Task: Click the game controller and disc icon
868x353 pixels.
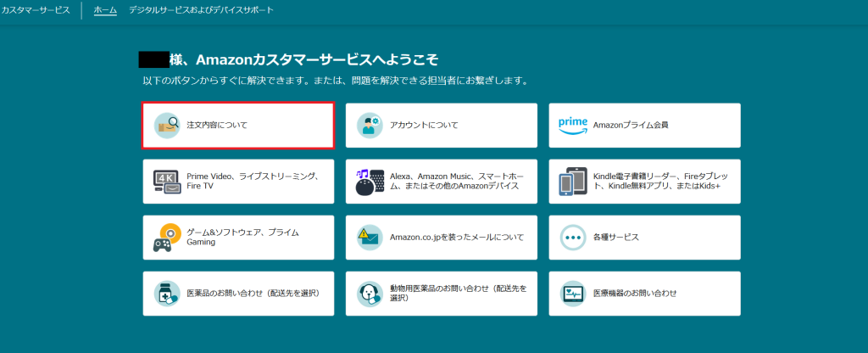Action: tap(167, 238)
